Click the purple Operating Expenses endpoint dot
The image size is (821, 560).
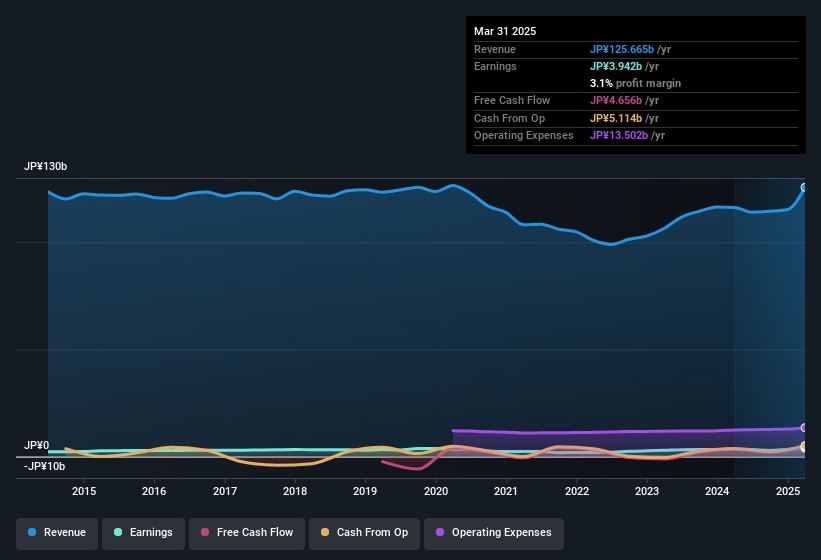pyautogui.click(x=803, y=428)
